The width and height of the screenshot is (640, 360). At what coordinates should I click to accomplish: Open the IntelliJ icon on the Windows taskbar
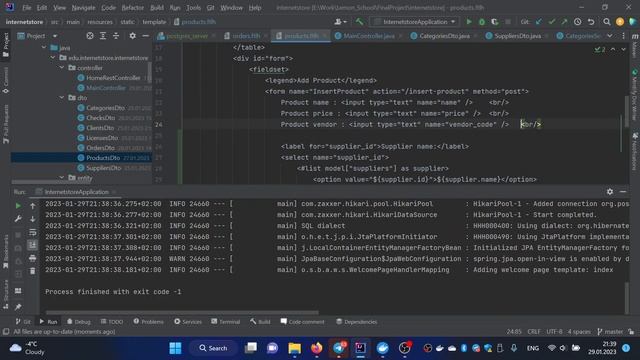tap(360, 348)
